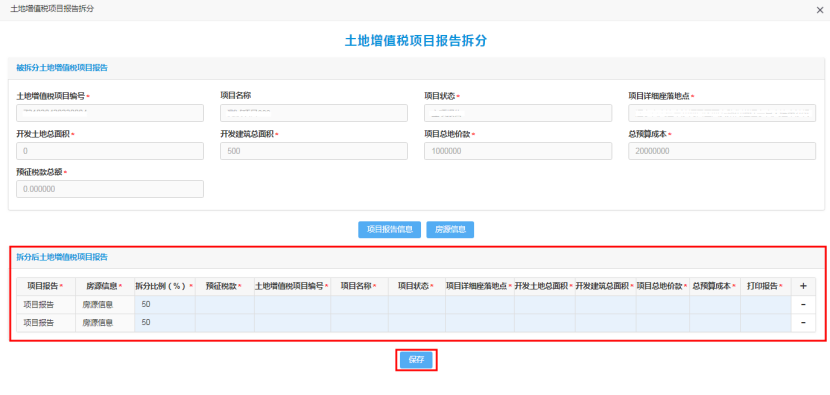The image size is (830, 395).
Task: Click the 预征税款 column header
Action: click(224, 286)
